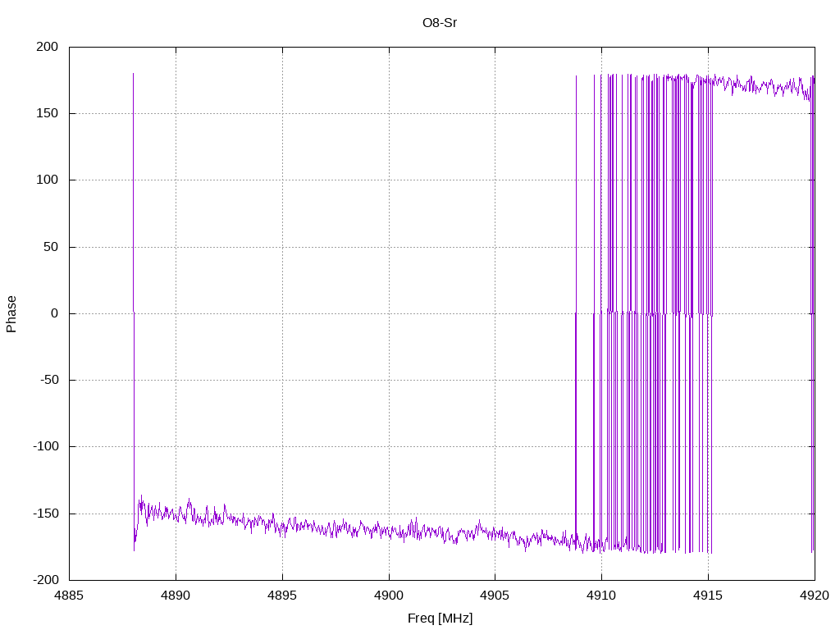The width and height of the screenshot is (840, 630).
Task: Click the Phase y-axis label
Action: click(11, 314)
